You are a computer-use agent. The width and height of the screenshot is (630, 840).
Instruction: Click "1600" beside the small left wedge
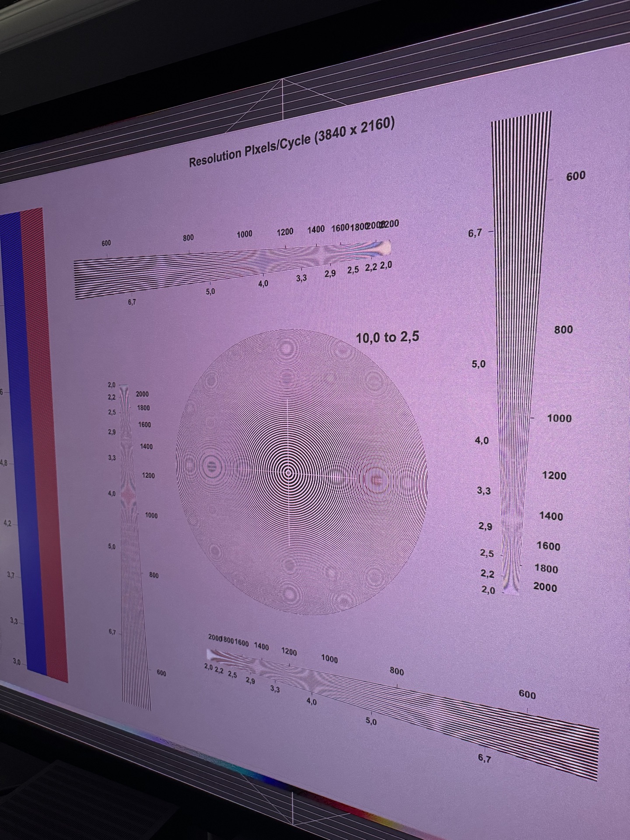pyautogui.click(x=144, y=424)
